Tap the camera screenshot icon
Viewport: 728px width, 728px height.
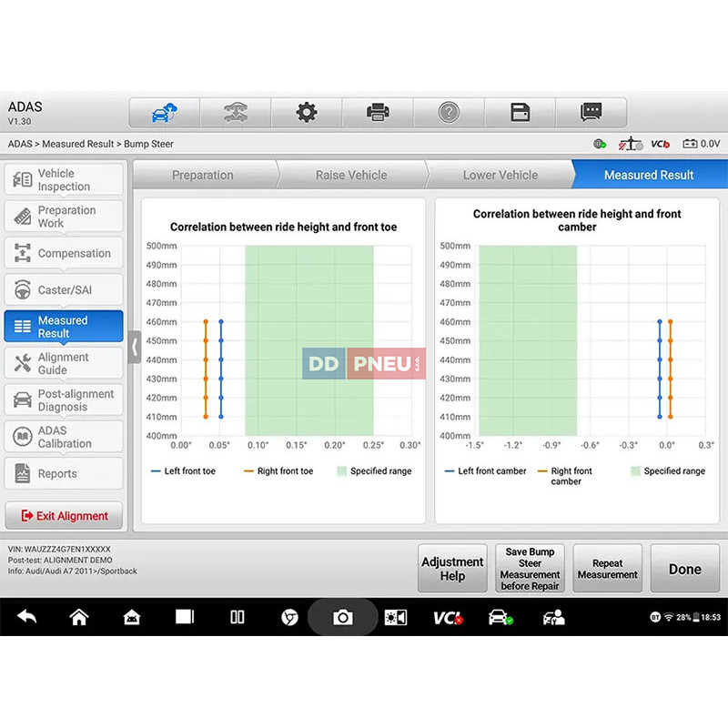click(x=342, y=618)
